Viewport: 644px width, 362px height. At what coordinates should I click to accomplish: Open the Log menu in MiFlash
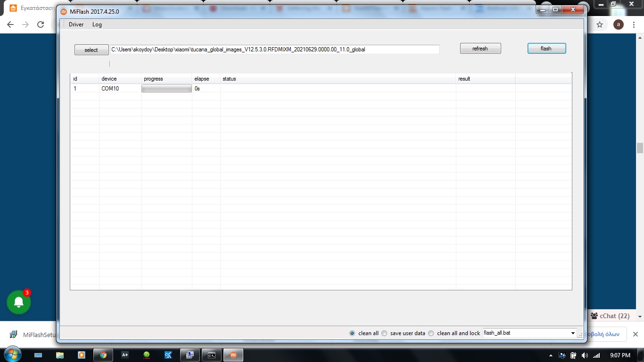97,25
